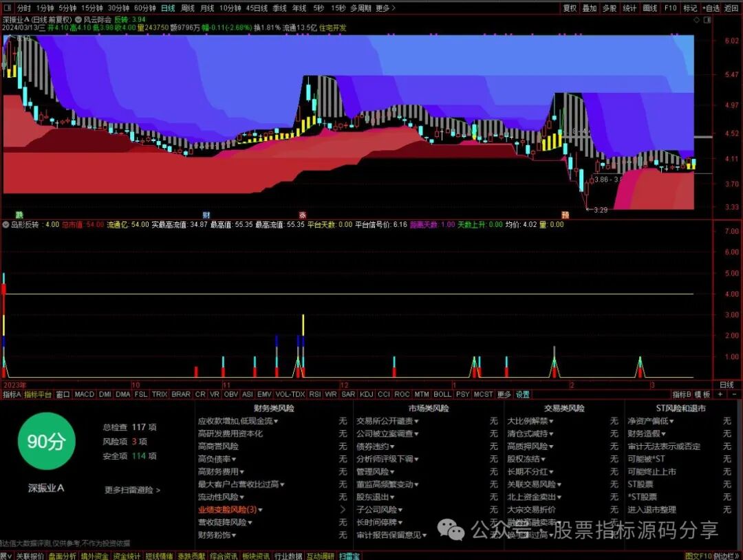Open the 盘面分析 bottom tab
This screenshot has height=560, width=743.
click(x=62, y=556)
